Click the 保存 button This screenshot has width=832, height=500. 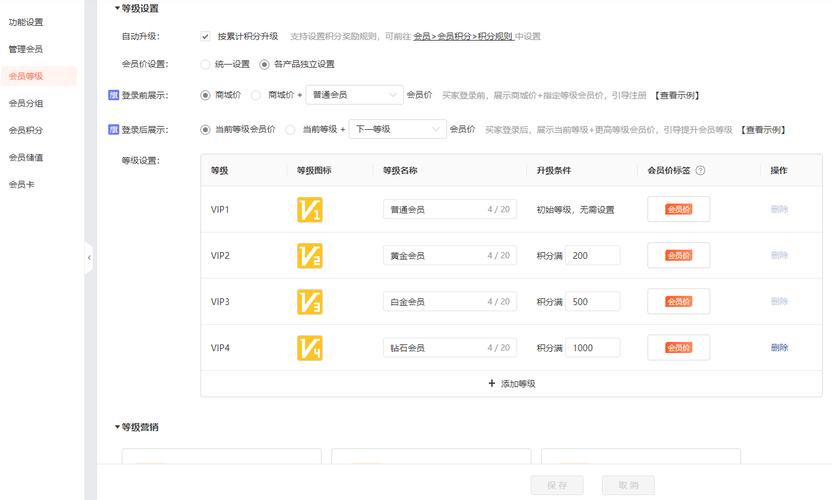[557, 485]
